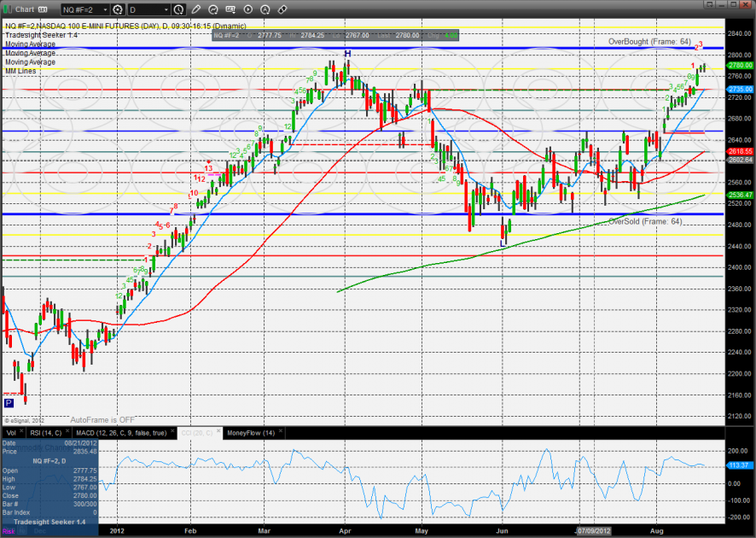Screen dimensions: 756x538
Task: Click the blue P marker on chart
Action: coord(9,402)
